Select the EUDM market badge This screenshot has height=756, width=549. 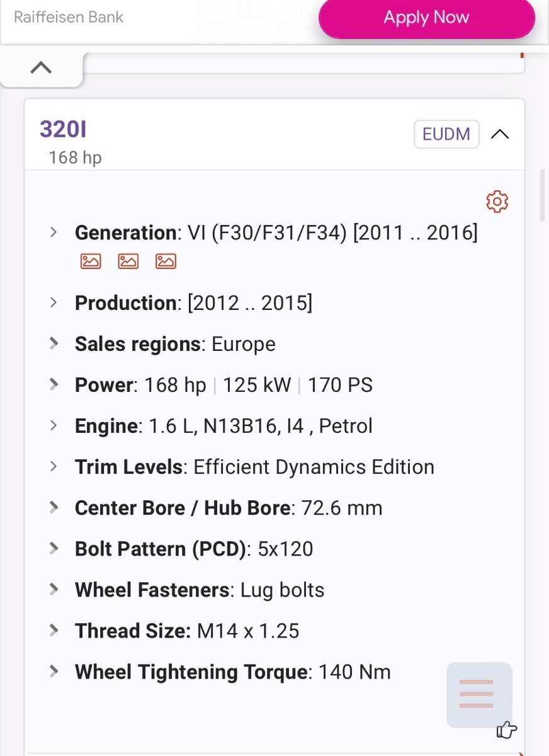click(x=446, y=134)
